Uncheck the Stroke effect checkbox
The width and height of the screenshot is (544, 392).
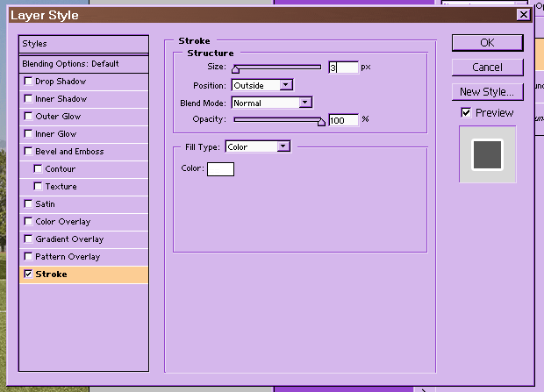click(x=28, y=274)
